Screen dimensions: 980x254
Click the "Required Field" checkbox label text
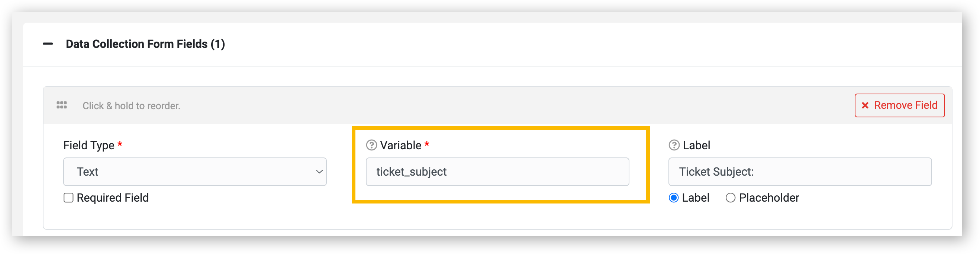[x=113, y=198]
